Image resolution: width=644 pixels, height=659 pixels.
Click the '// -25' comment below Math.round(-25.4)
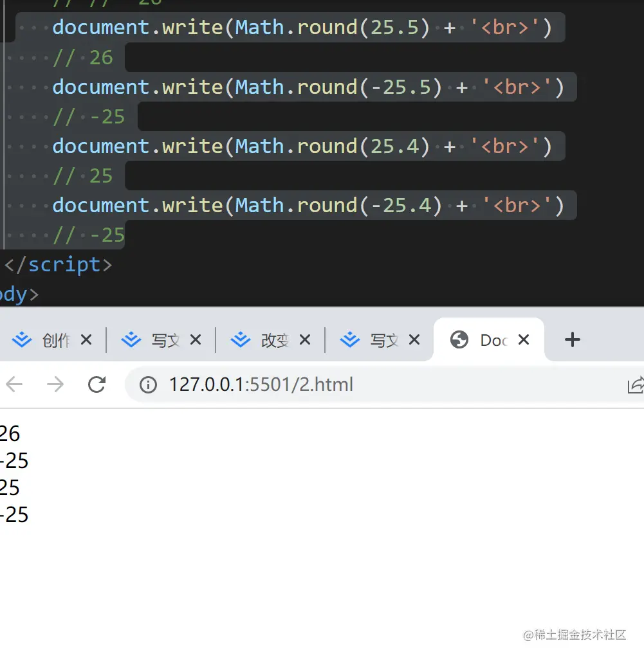pyautogui.click(x=89, y=235)
